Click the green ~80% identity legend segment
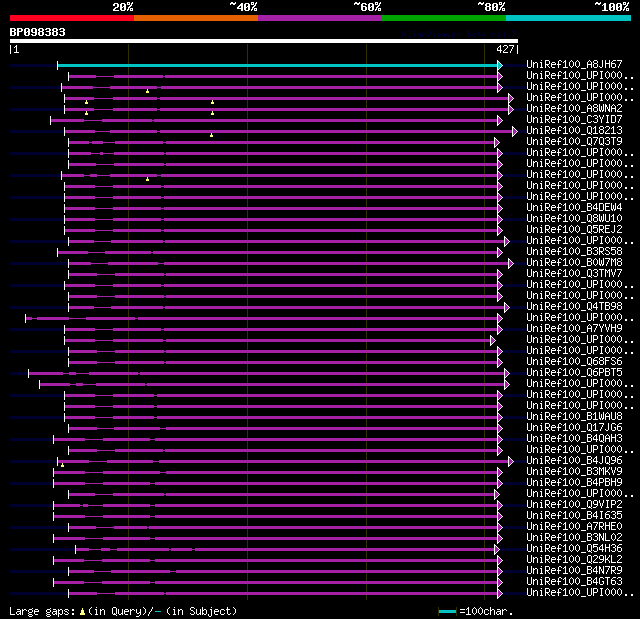640x619 pixels. click(444, 18)
